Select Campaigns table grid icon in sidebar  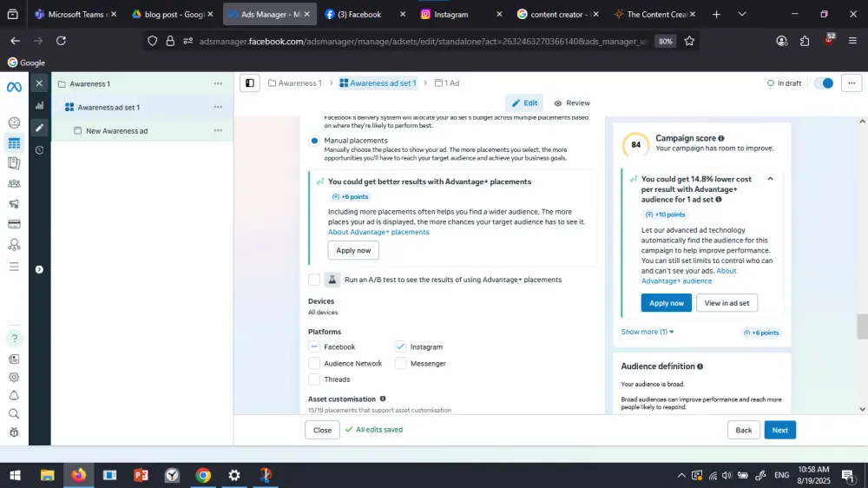[15, 143]
